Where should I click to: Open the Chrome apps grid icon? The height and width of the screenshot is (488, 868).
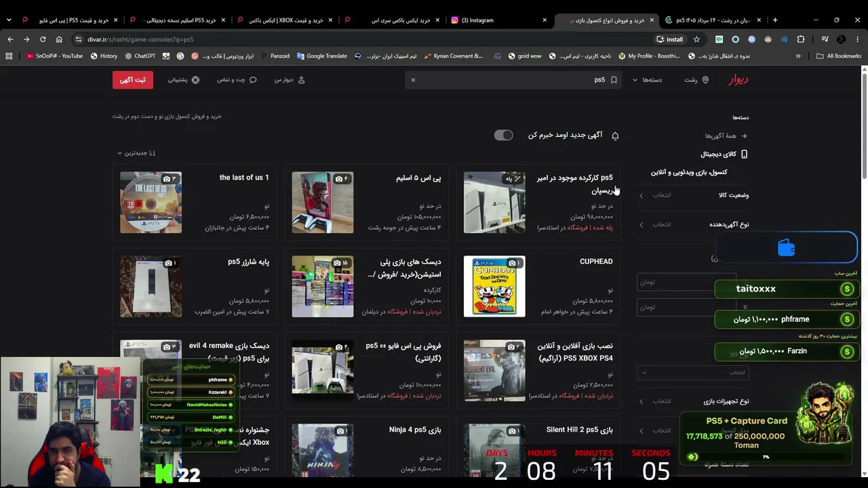coord(9,56)
